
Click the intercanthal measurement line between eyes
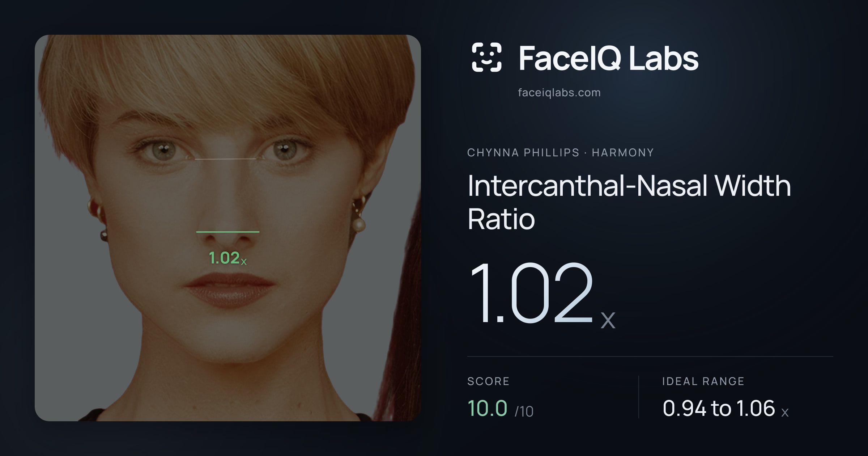[x=226, y=159]
